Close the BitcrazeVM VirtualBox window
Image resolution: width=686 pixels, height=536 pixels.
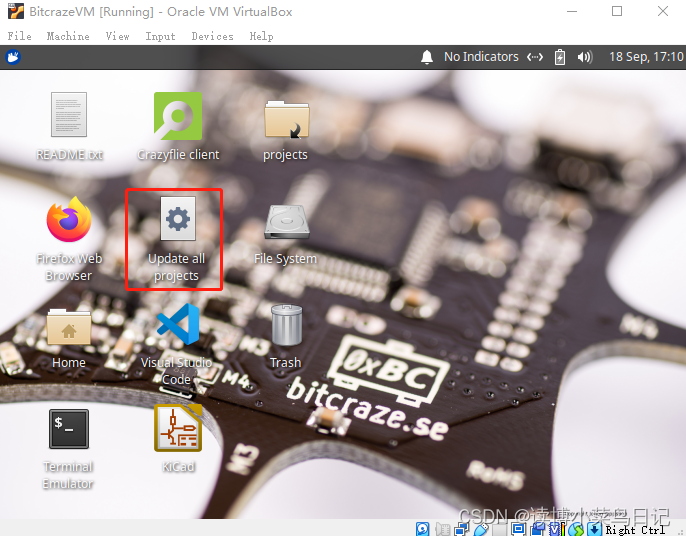pyautogui.click(x=663, y=11)
